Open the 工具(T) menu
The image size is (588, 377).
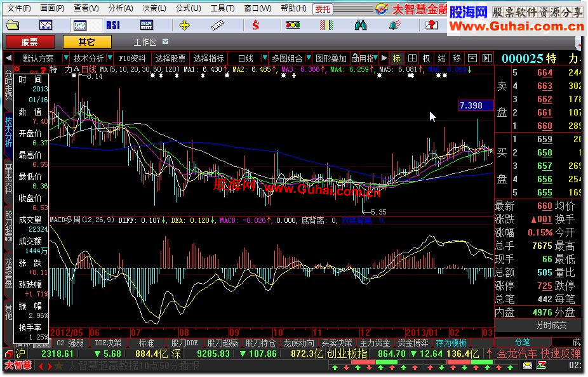222,8
